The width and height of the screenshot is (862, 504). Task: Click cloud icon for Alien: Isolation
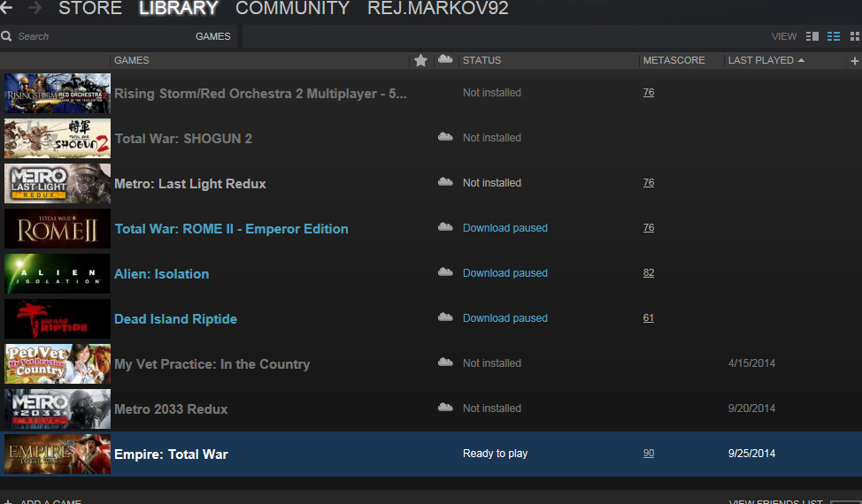445,271
